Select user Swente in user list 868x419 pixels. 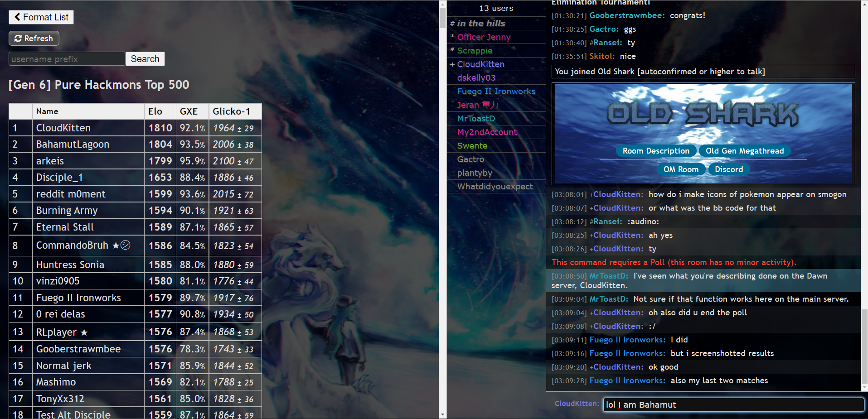click(x=472, y=146)
